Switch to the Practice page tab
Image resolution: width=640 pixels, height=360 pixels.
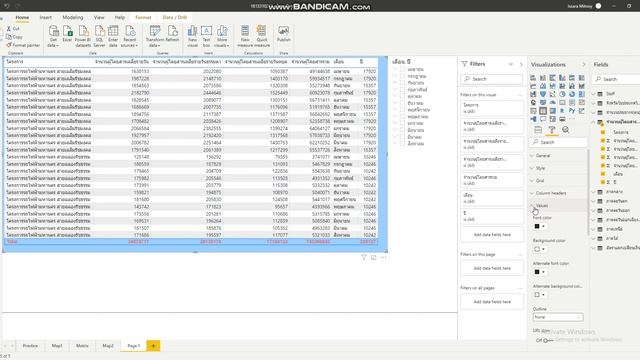30,346
